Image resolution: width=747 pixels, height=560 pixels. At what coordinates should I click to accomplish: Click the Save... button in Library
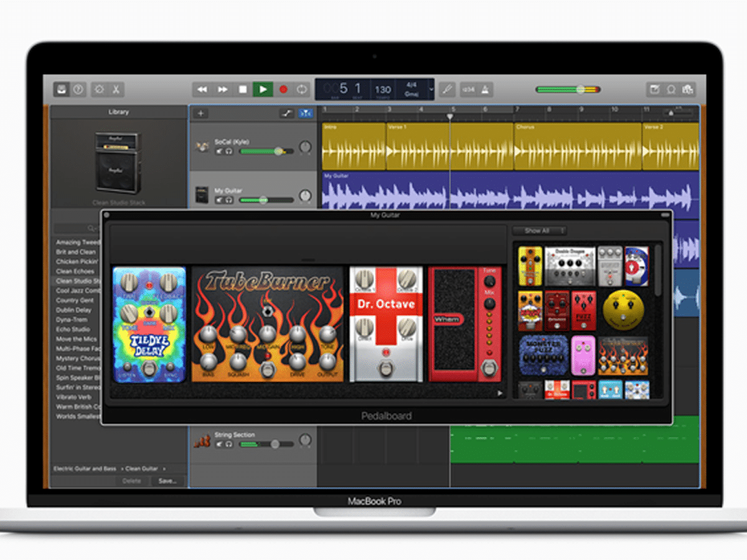point(167,481)
